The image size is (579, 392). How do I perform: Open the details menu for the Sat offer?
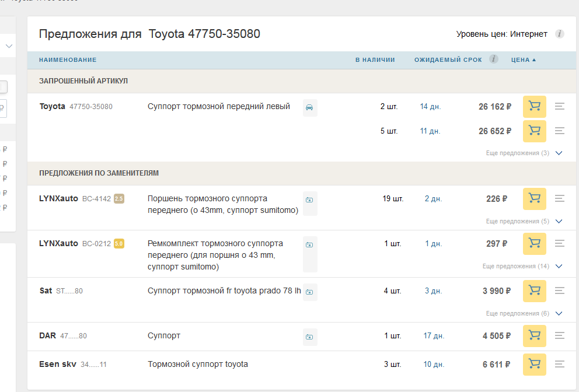click(x=559, y=290)
